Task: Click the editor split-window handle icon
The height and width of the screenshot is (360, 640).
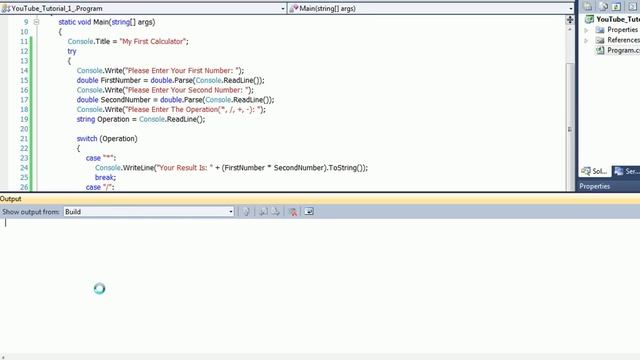Action: click(x=570, y=19)
